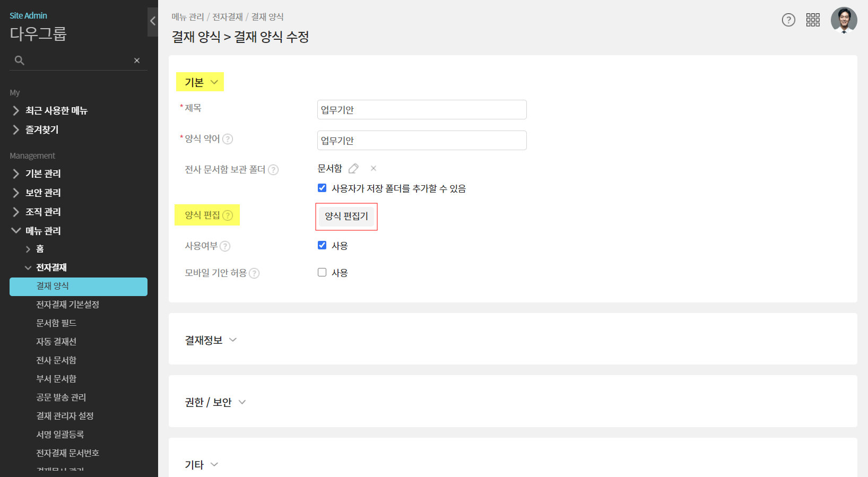
Task: Expand 기본 관리 in the sidebar
Action: (43, 174)
